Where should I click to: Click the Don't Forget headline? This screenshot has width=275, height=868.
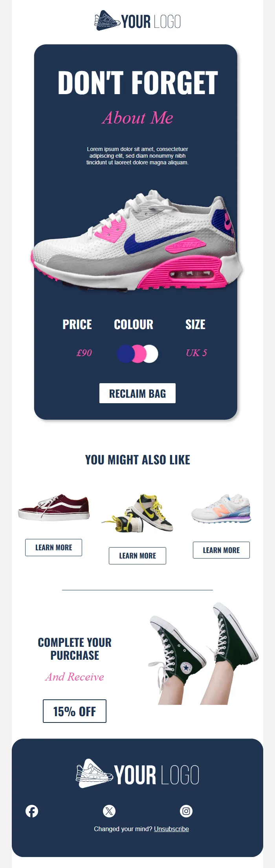(x=137, y=83)
